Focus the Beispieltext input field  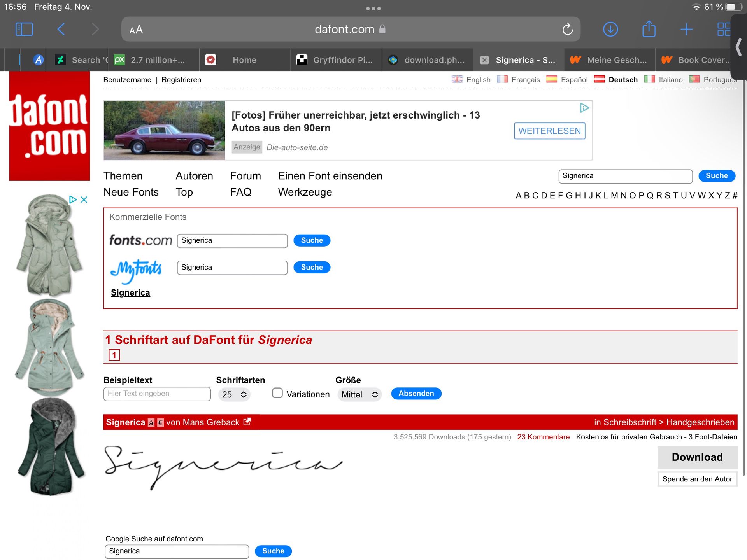(x=157, y=394)
